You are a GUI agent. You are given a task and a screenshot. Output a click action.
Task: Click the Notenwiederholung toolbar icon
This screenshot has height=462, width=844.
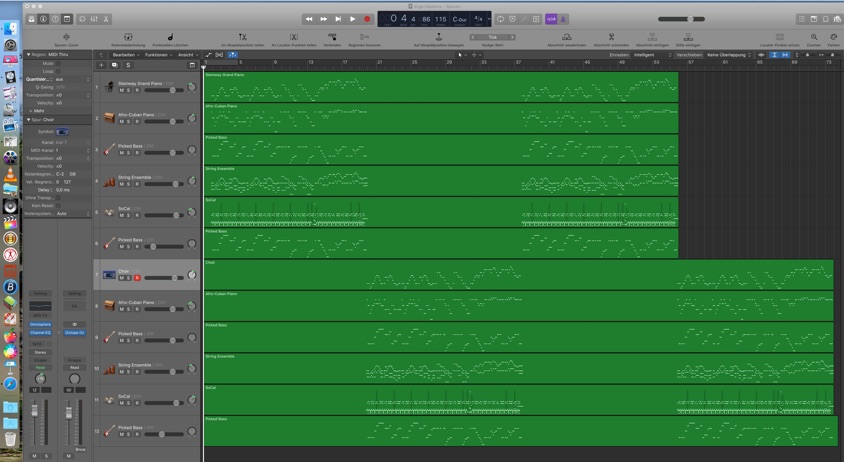pyautogui.click(x=128, y=37)
